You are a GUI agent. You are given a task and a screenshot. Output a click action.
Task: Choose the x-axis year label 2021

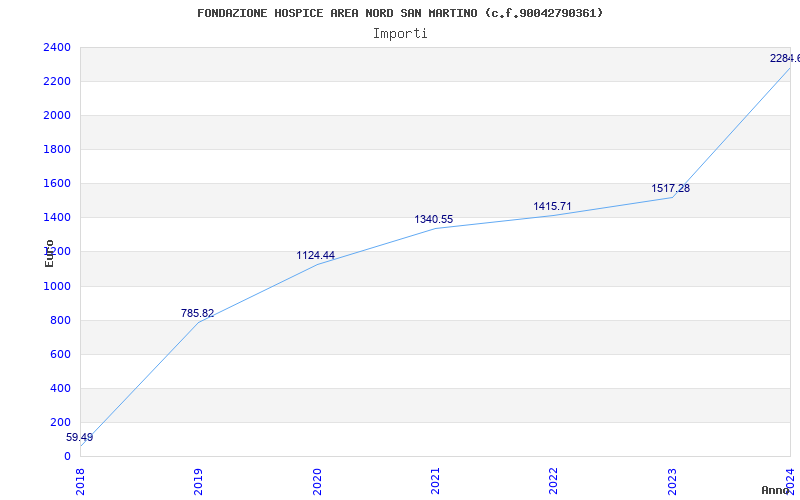(435, 482)
